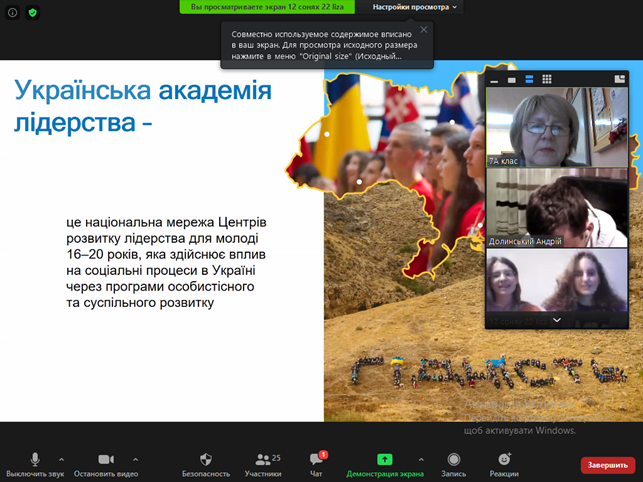Click the Долинський Андрій name label
This screenshot has width=643, height=482.
coord(525,242)
